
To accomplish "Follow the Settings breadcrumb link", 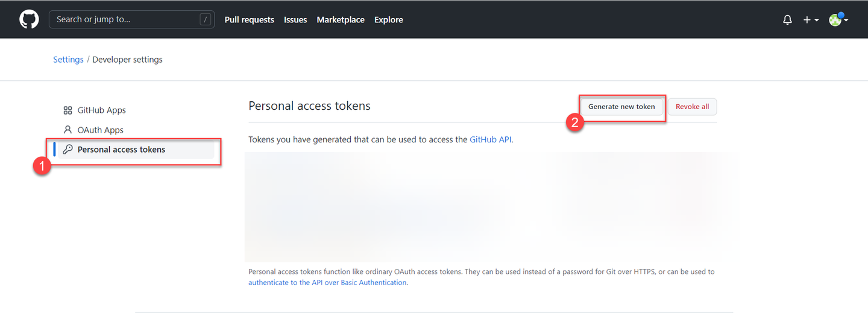I will coord(68,60).
